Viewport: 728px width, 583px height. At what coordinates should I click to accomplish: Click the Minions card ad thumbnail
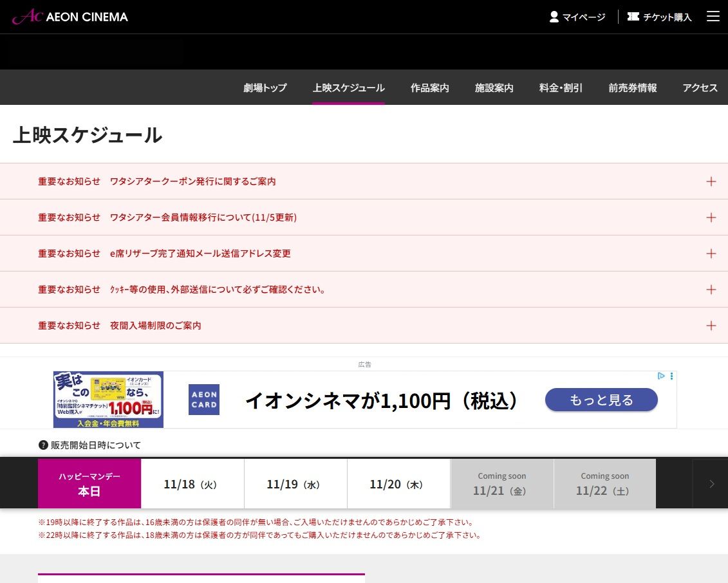tap(108, 400)
